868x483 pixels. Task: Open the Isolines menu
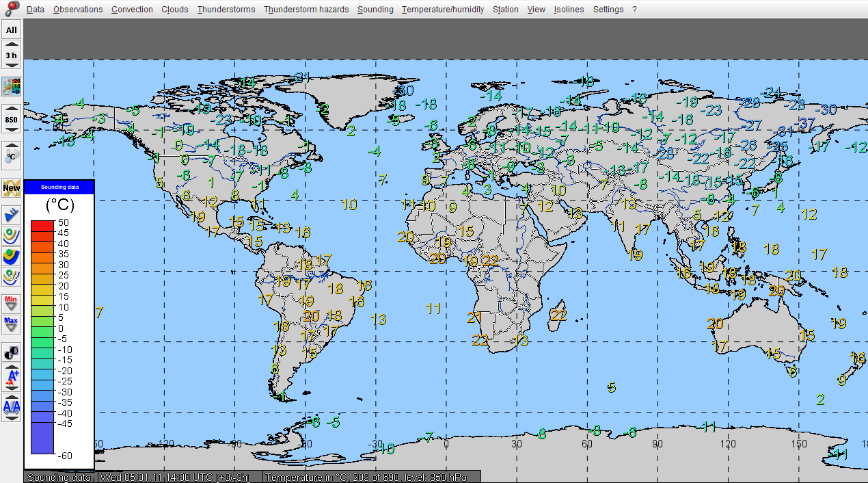coord(569,9)
